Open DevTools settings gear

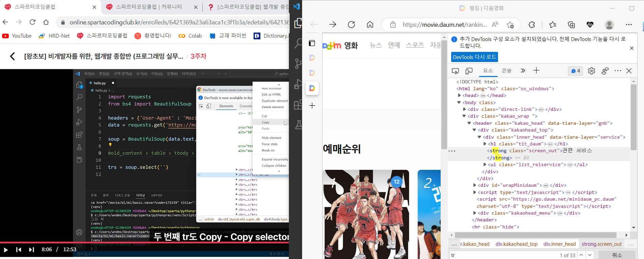[x=591, y=71]
